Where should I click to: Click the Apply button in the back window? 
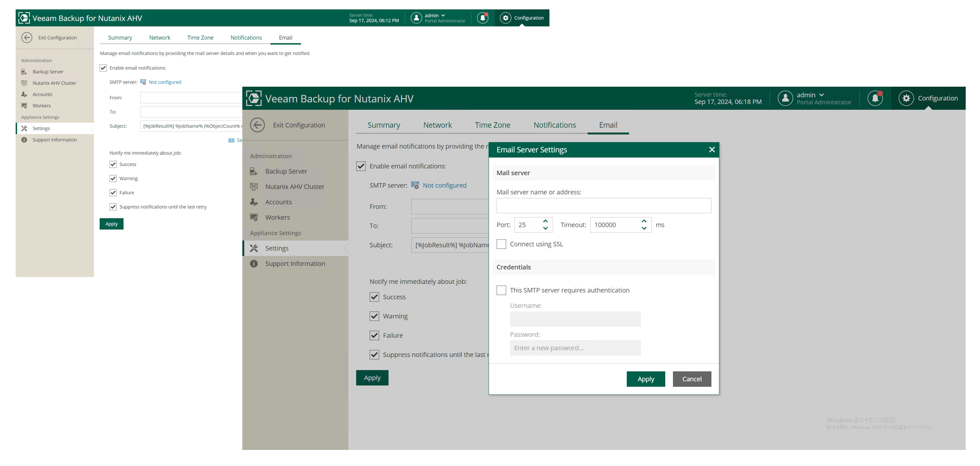[x=112, y=224]
